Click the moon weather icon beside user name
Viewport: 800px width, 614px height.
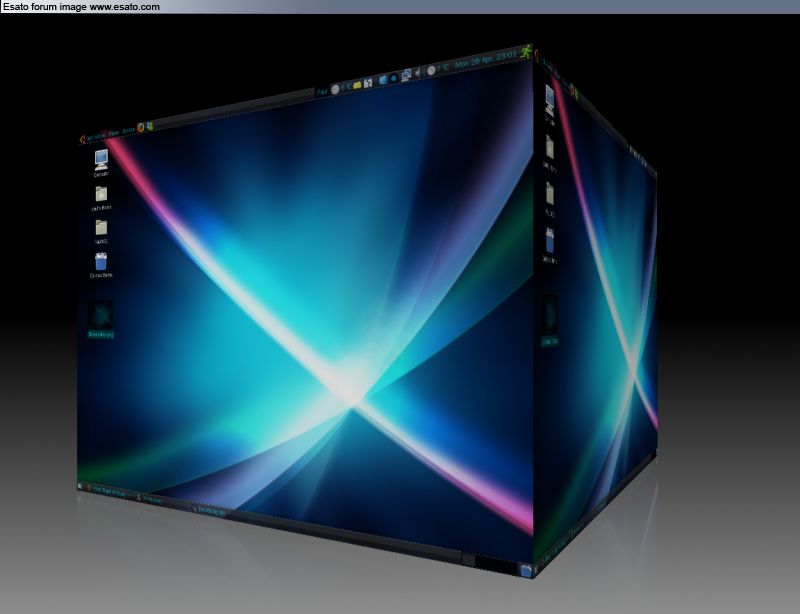[x=335, y=89]
